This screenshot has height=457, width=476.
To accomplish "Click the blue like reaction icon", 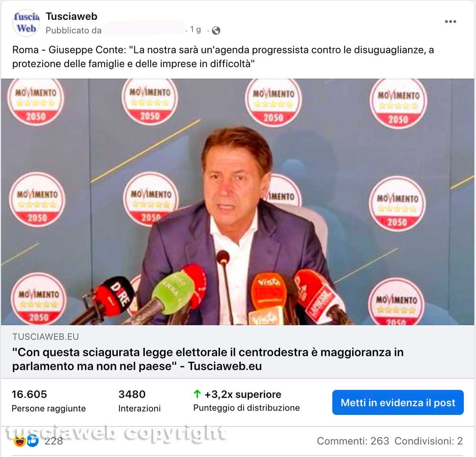I will pyautogui.click(x=33, y=440).
